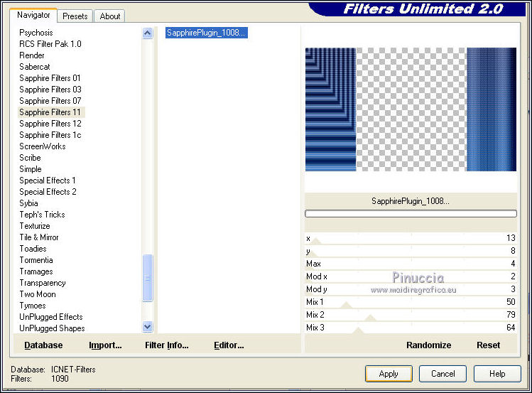
Task: Adjust the Mix 3 slider
Action: coord(411,328)
